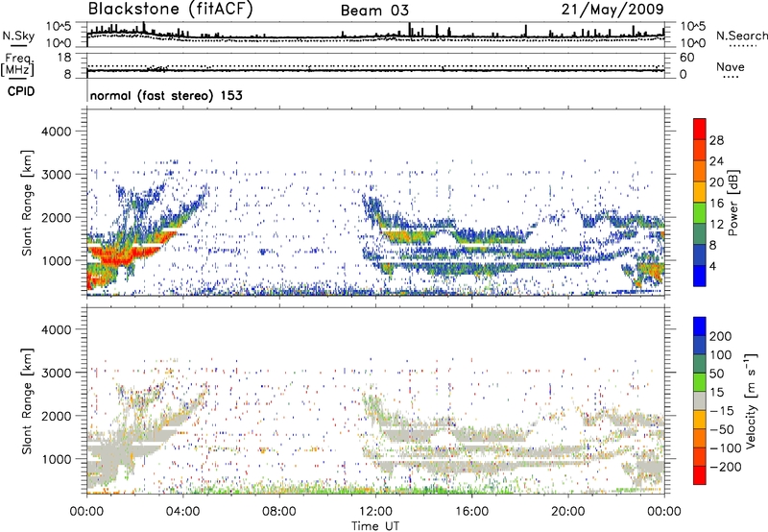Click the '60' Nave axis tick
The image size is (768, 532).
[686, 58]
